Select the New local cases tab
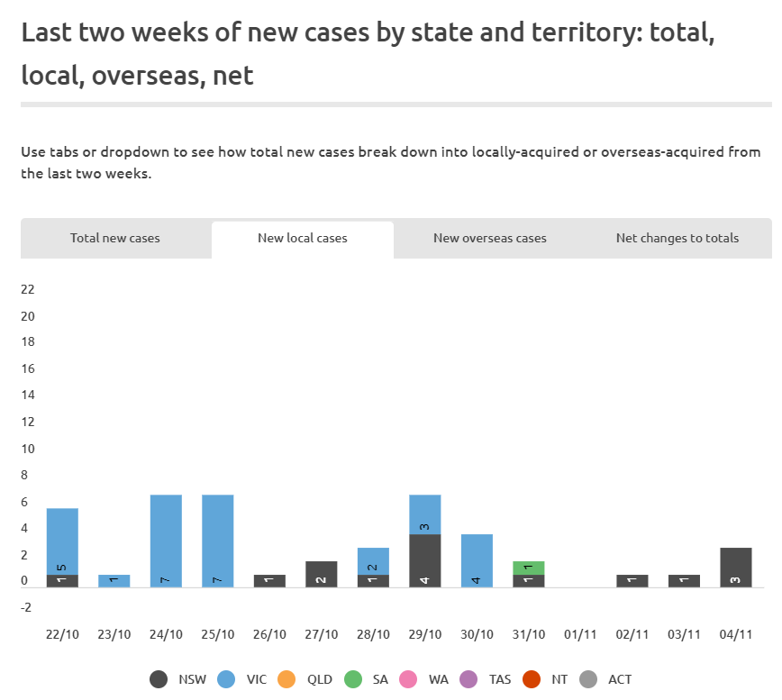Screen dimensions: 782x700 point(303,239)
